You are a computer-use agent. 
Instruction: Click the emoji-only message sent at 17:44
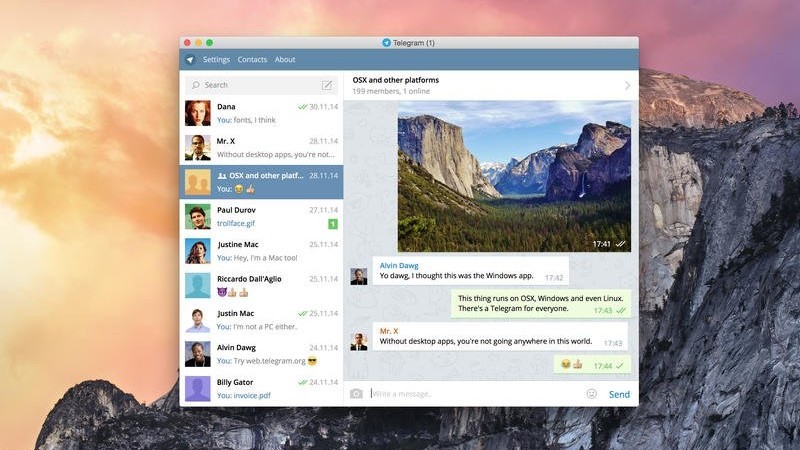click(x=592, y=365)
